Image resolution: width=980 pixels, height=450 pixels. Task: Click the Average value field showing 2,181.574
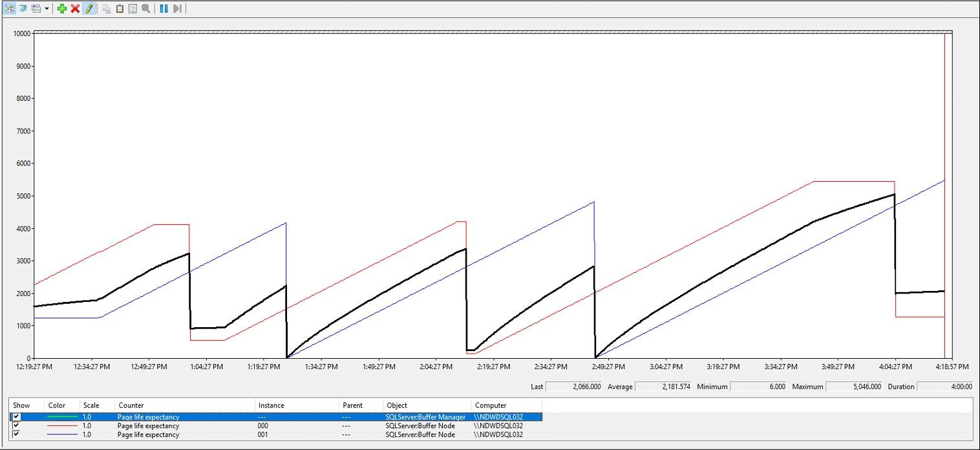tap(663, 387)
